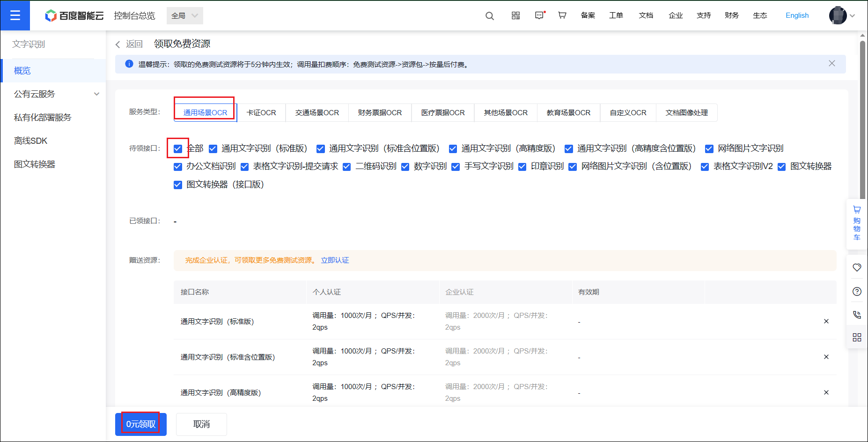Click the 立即认证 link
The width and height of the screenshot is (868, 442).
point(335,260)
